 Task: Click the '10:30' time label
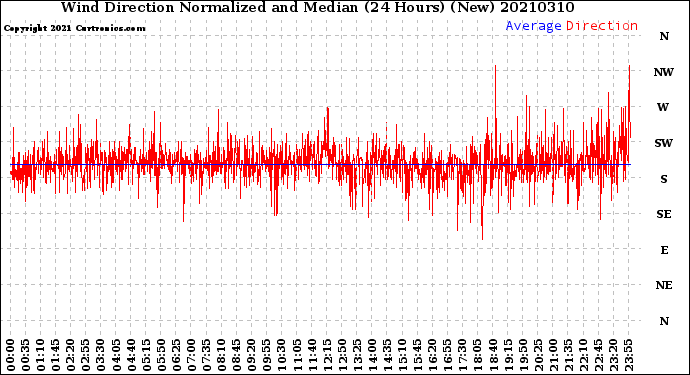tap(282, 355)
